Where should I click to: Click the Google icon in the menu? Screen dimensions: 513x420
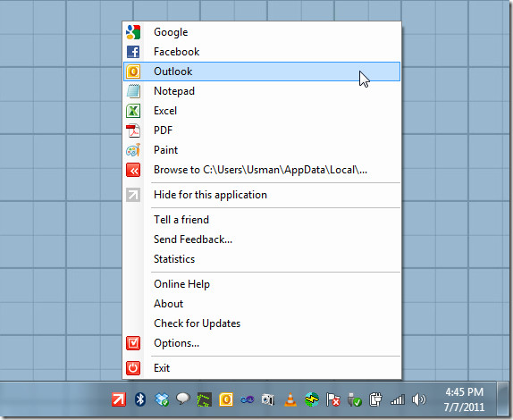(x=133, y=32)
